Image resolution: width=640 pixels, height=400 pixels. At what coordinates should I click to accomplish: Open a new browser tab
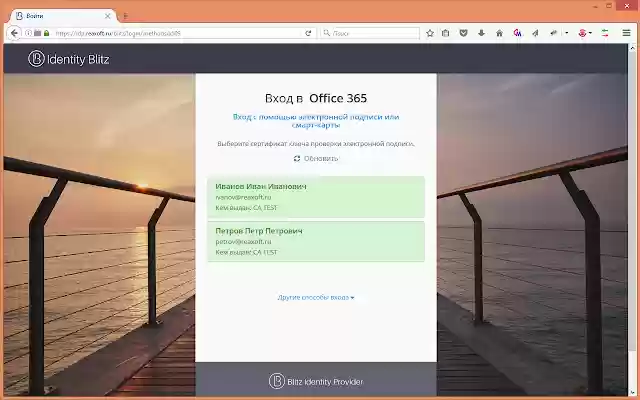coord(125,16)
